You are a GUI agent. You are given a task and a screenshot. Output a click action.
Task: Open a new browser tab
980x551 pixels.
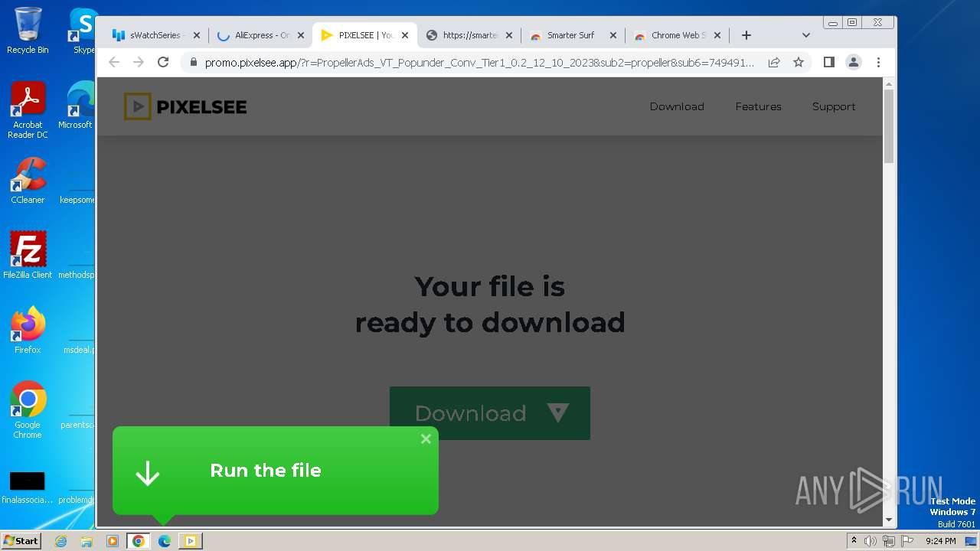tap(746, 35)
